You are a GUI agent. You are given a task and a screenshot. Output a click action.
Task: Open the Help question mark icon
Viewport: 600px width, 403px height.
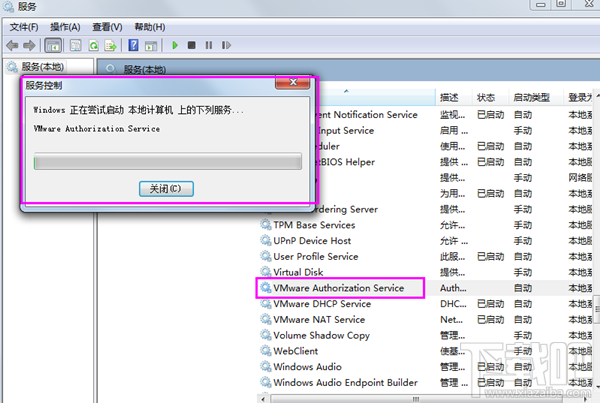(133, 45)
